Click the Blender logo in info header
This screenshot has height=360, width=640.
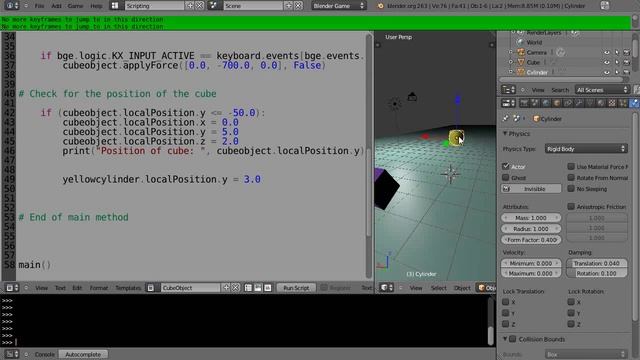coord(380,6)
